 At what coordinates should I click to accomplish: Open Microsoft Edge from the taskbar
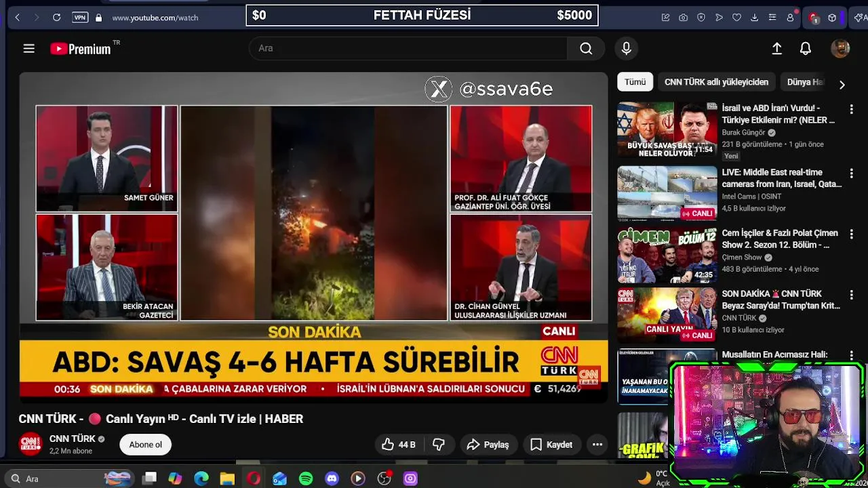(201, 479)
